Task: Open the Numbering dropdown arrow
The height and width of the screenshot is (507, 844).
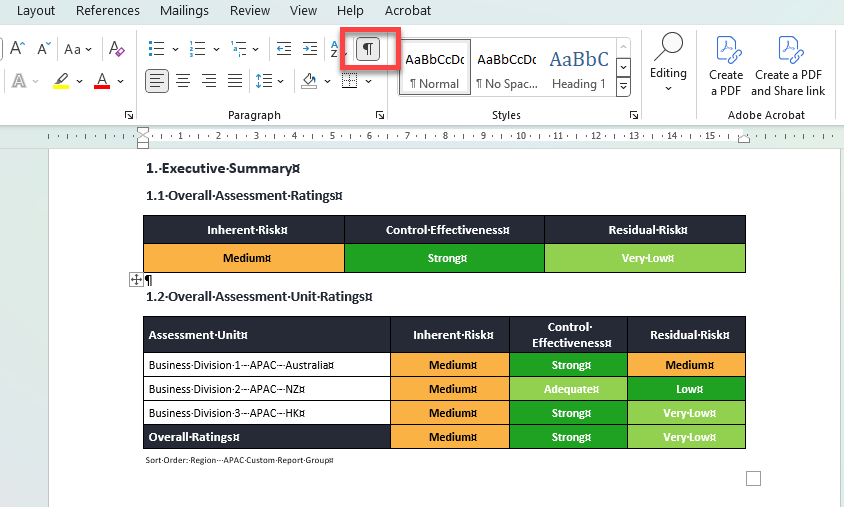Action: tap(216, 50)
